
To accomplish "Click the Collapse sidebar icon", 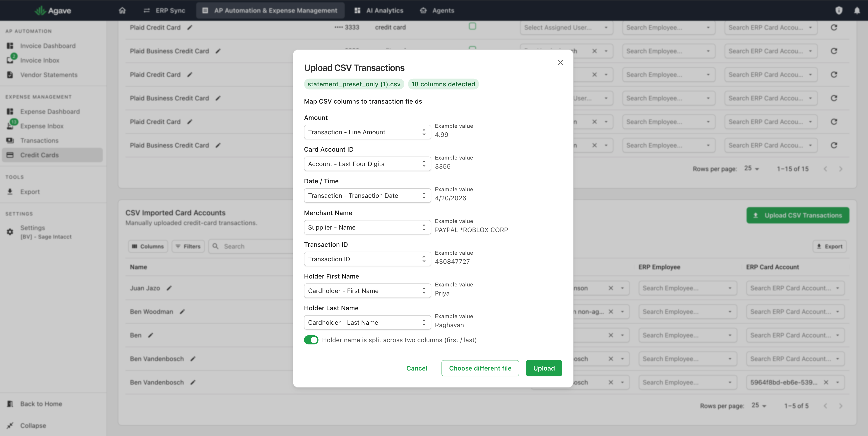I will coord(10,425).
